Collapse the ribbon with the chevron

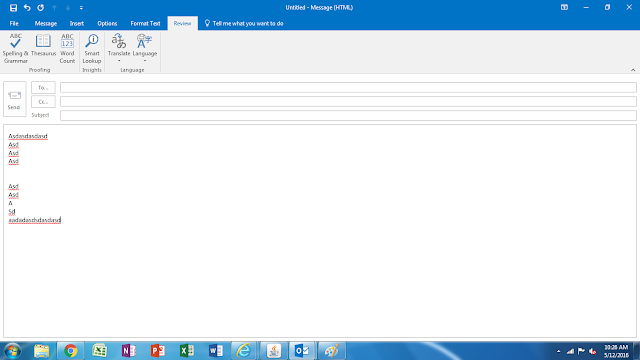633,70
